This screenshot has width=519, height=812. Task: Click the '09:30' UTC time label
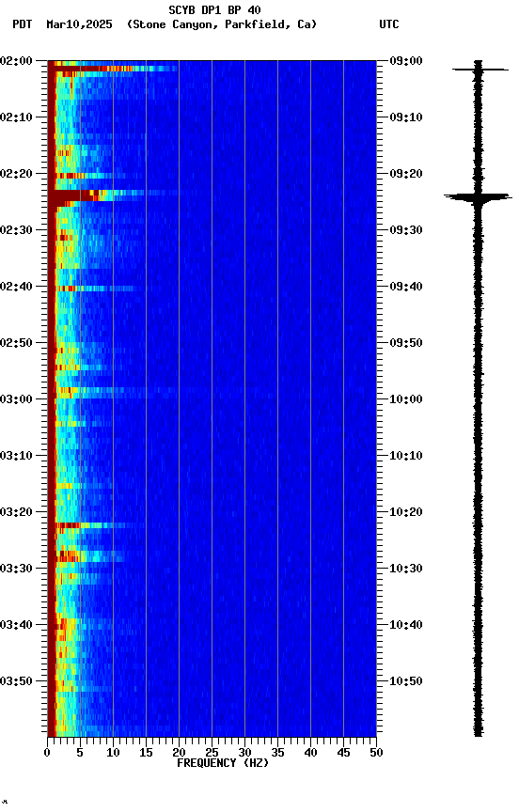coord(406,230)
